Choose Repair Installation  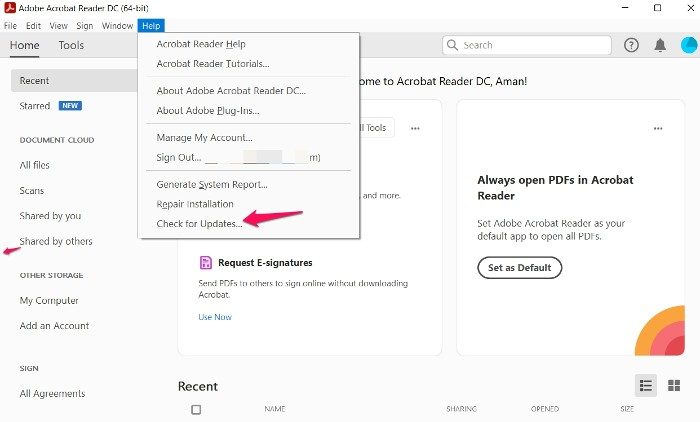[x=195, y=204]
